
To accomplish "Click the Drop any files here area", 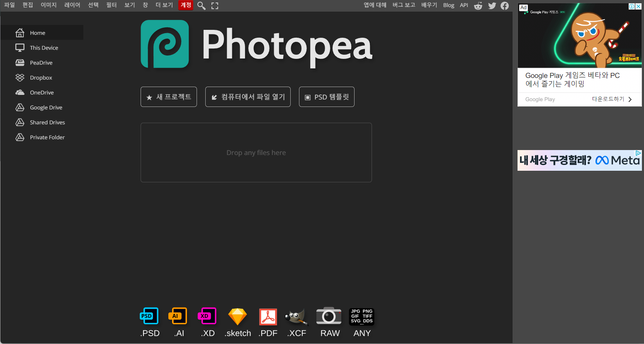I will [x=256, y=153].
